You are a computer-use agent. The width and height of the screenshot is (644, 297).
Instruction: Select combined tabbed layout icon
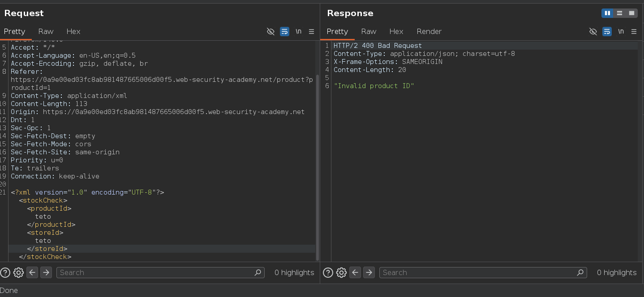tap(631, 13)
